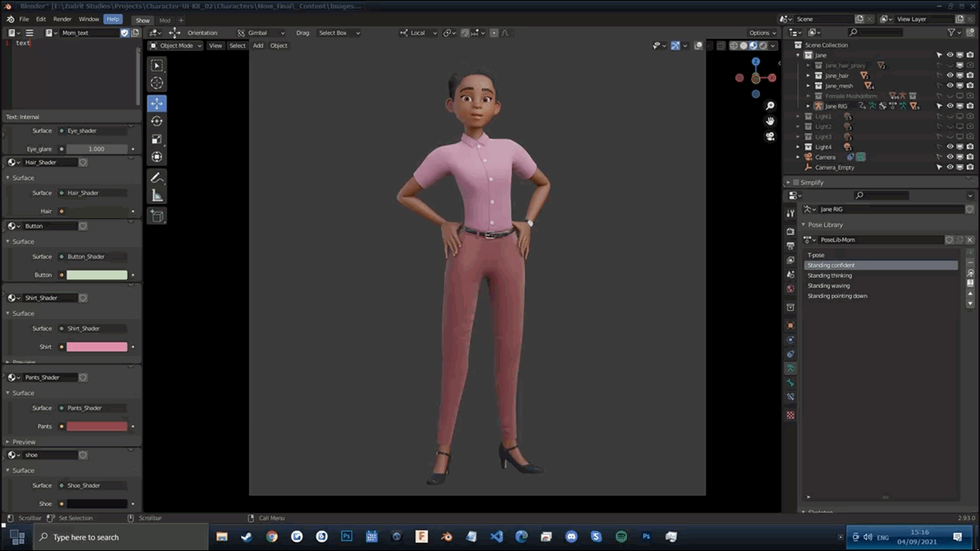980x551 pixels.
Task: Open Spotify from the Windows taskbar
Action: click(621, 537)
